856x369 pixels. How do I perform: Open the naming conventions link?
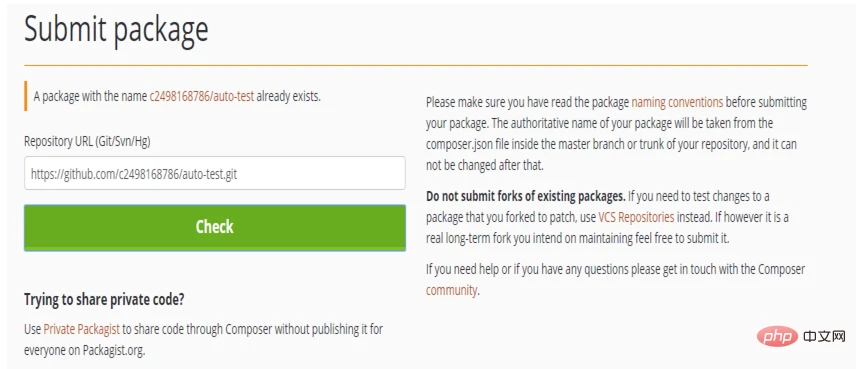tap(677, 102)
